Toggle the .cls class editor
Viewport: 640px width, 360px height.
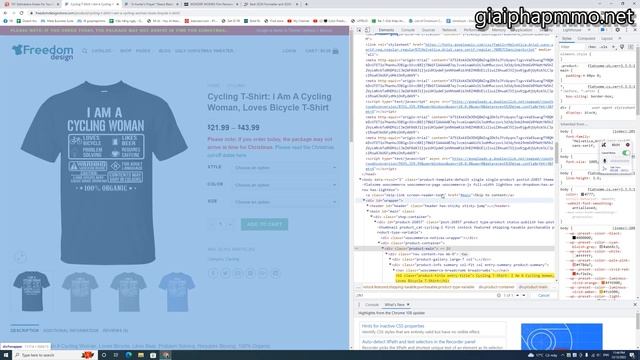tap(603, 47)
